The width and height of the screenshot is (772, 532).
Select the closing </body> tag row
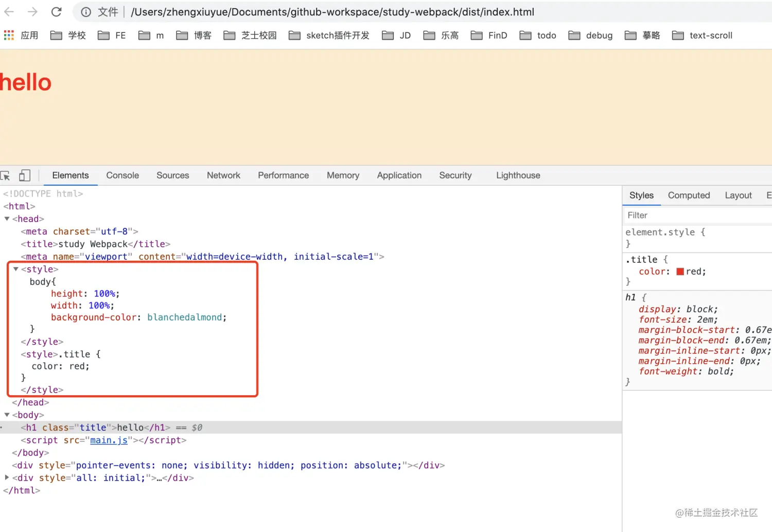point(311,453)
